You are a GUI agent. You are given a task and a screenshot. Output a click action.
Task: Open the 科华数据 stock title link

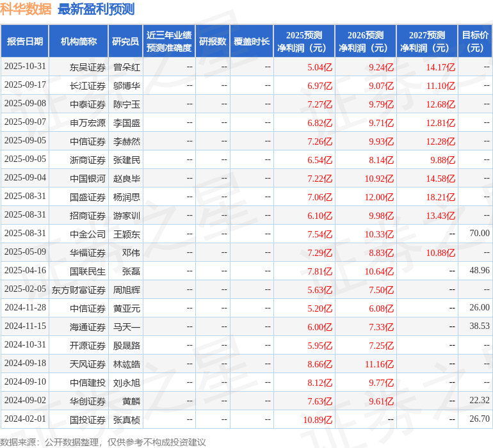tap(26, 9)
